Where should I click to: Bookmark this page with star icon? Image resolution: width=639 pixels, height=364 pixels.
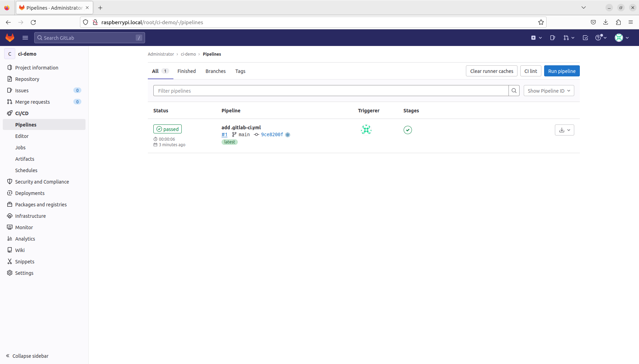click(541, 22)
